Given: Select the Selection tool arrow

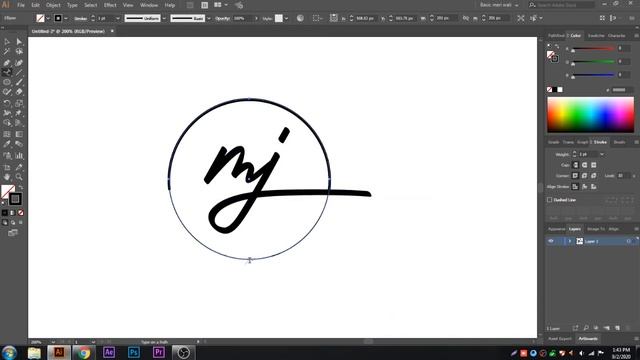Looking at the screenshot, I should tap(7, 42).
